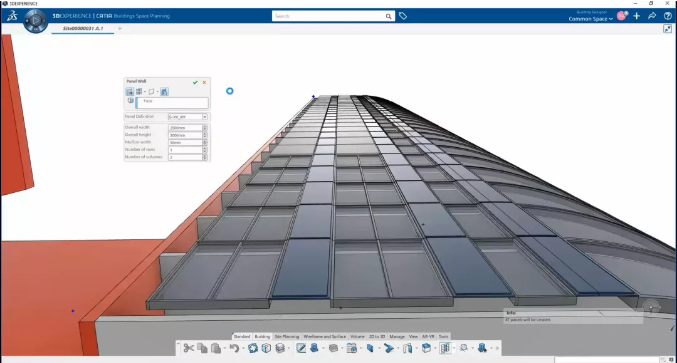Click the help question mark button
677x363 pixels.
click(668, 16)
